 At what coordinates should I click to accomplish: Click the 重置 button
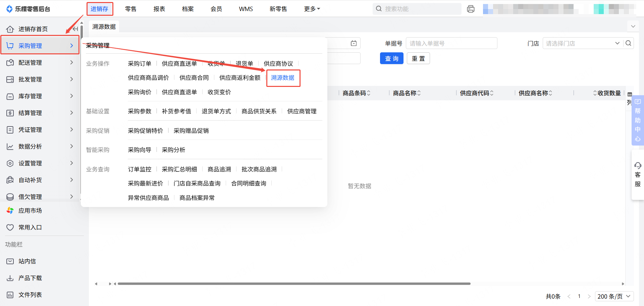[418, 58]
